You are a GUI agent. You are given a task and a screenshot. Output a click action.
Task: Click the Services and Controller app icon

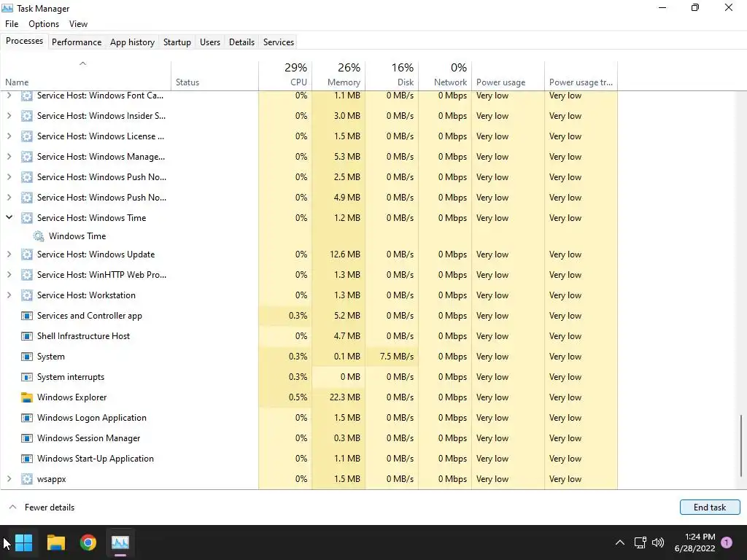pyautogui.click(x=27, y=316)
